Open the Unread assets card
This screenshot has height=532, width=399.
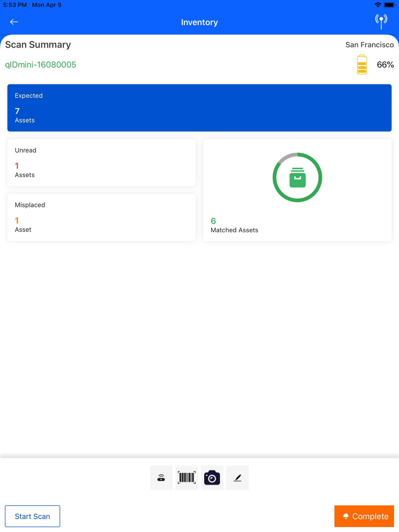click(101, 163)
